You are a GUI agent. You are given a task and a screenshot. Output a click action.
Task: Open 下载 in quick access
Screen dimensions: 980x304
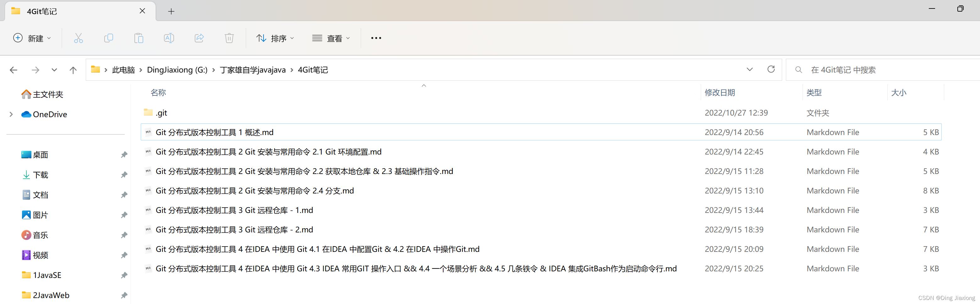point(40,175)
